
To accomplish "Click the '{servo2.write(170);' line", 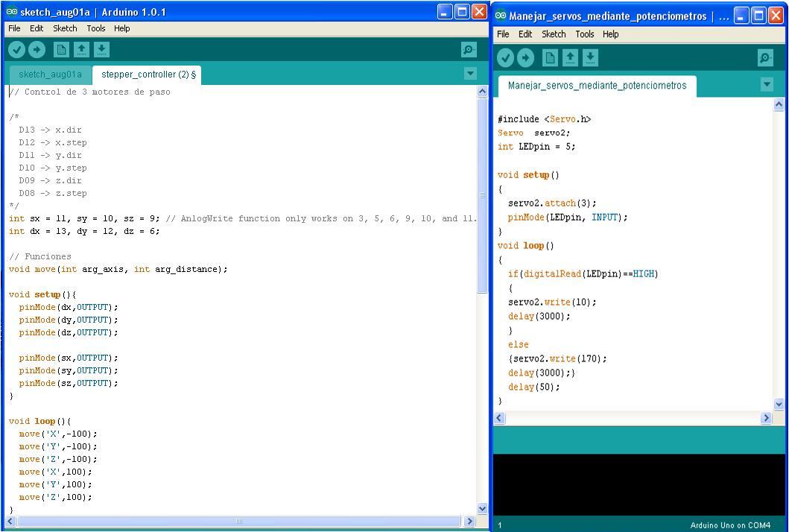I will pyautogui.click(x=557, y=358).
